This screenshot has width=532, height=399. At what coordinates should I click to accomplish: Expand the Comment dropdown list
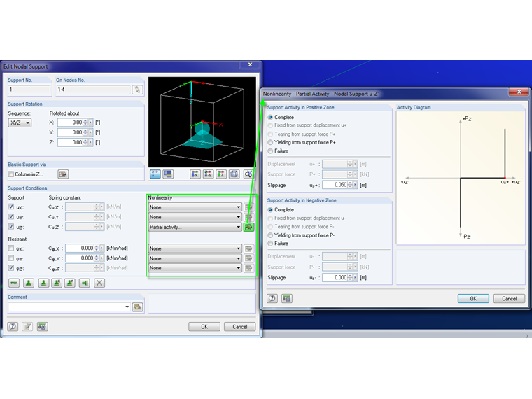(127, 307)
